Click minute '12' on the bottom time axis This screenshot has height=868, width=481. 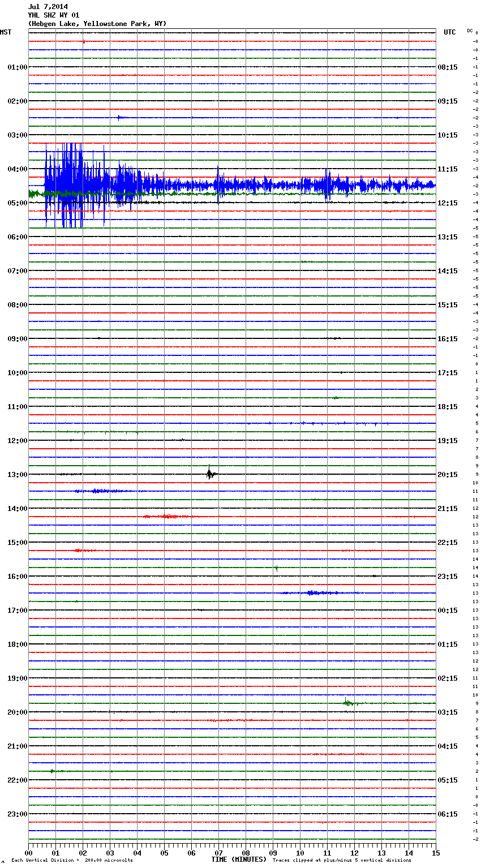(354, 853)
